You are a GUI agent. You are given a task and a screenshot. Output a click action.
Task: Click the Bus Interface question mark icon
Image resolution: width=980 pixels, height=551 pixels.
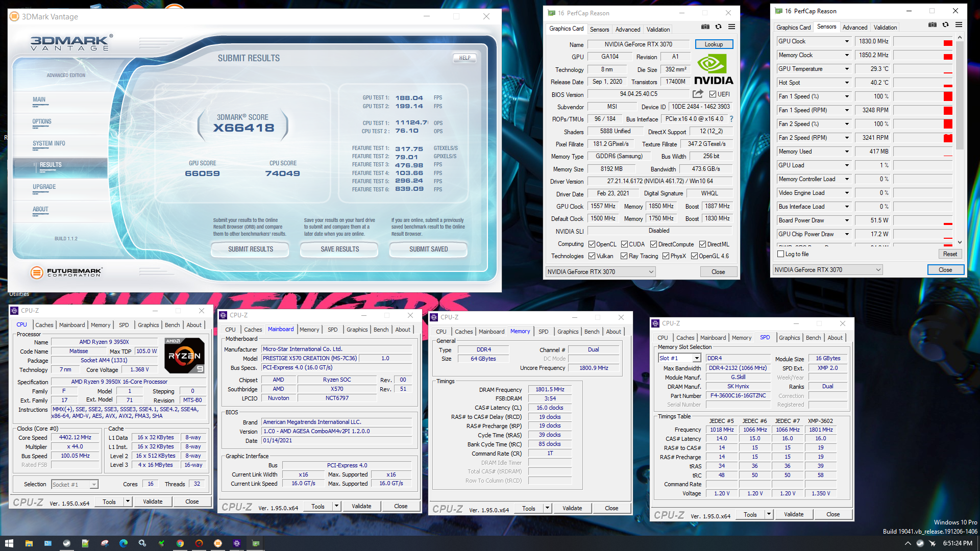pyautogui.click(x=731, y=119)
